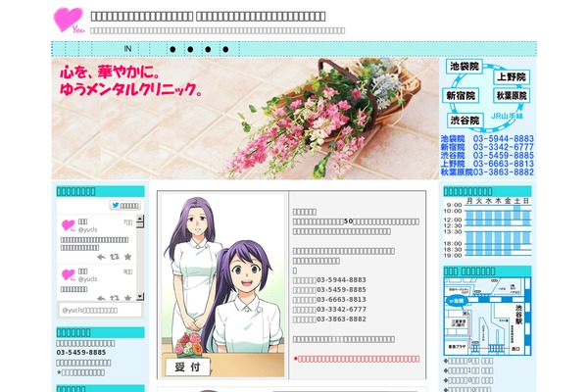The height and width of the screenshot is (392, 588).
Task: Click 03-6663-8813 in the main content box
Action: pos(341,299)
